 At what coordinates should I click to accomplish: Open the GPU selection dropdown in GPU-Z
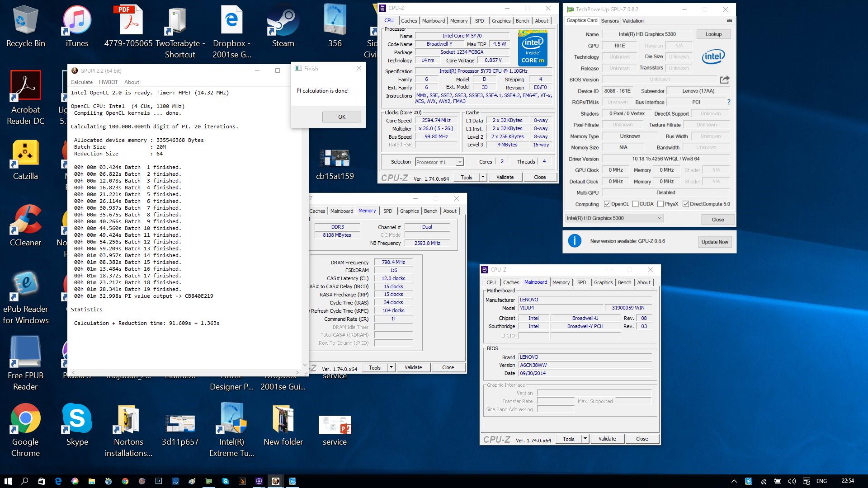pyautogui.click(x=614, y=218)
